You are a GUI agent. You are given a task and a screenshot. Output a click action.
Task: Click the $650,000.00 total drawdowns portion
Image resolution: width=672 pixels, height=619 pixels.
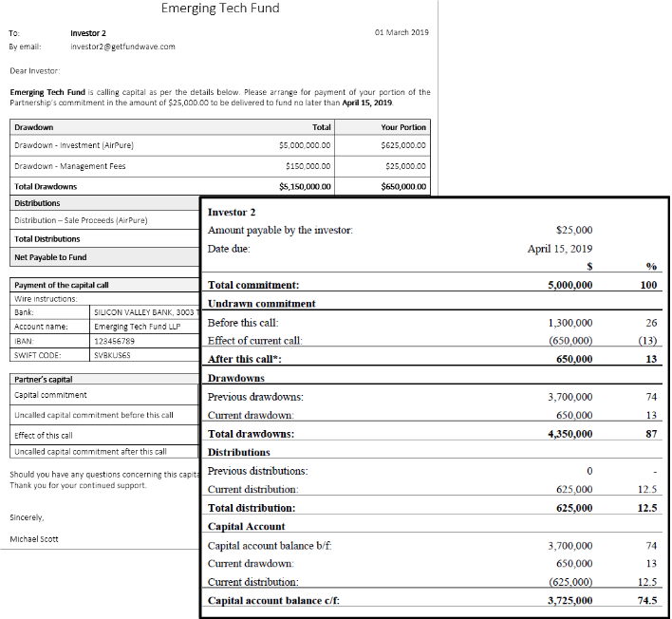pyautogui.click(x=403, y=187)
